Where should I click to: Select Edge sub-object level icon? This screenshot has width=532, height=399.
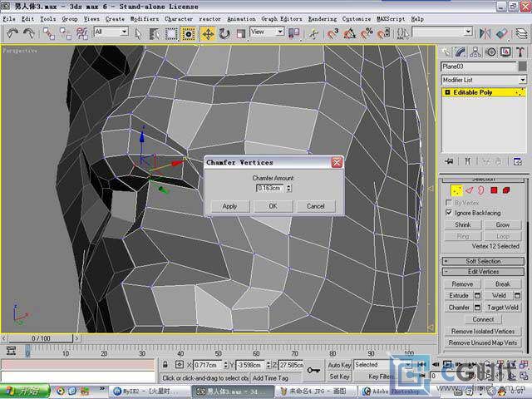(469, 190)
